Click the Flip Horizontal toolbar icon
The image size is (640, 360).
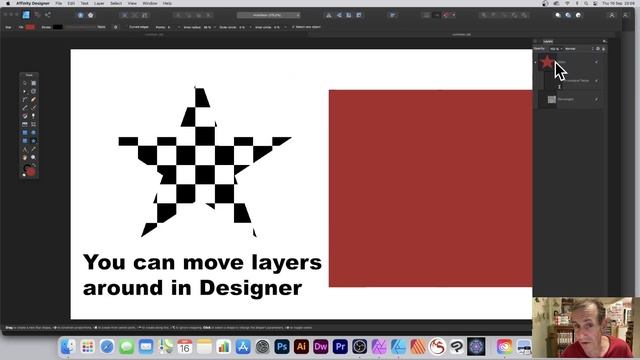[x=329, y=15]
